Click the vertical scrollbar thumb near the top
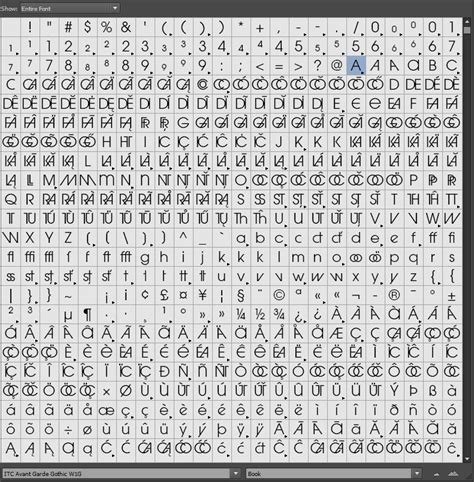This screenshot has height=482, width=474. (x=467, y=30)
